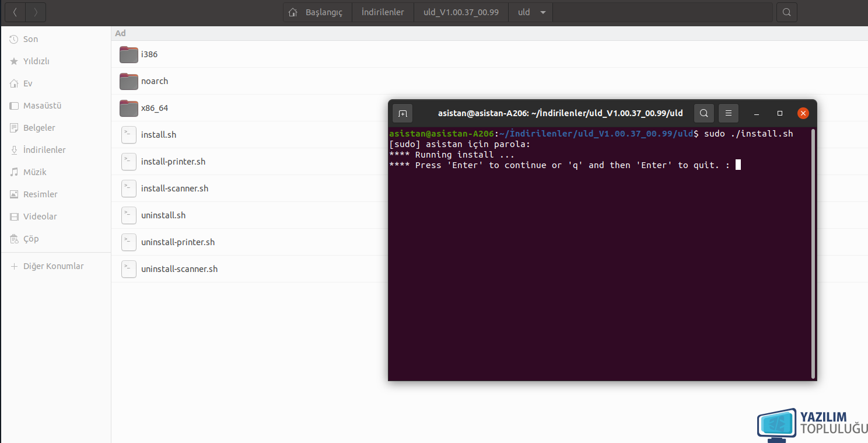Select the install-printer.sh script icon

[129, 162]
